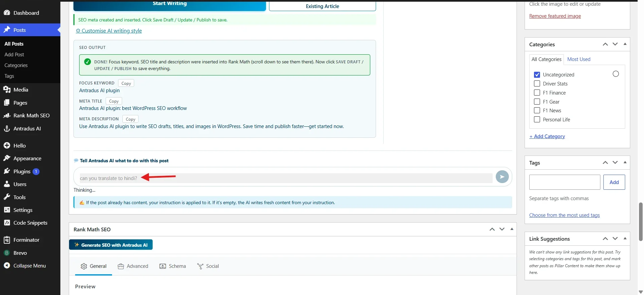
Task: Click the Social tab share icon
Action: point(200,266)
